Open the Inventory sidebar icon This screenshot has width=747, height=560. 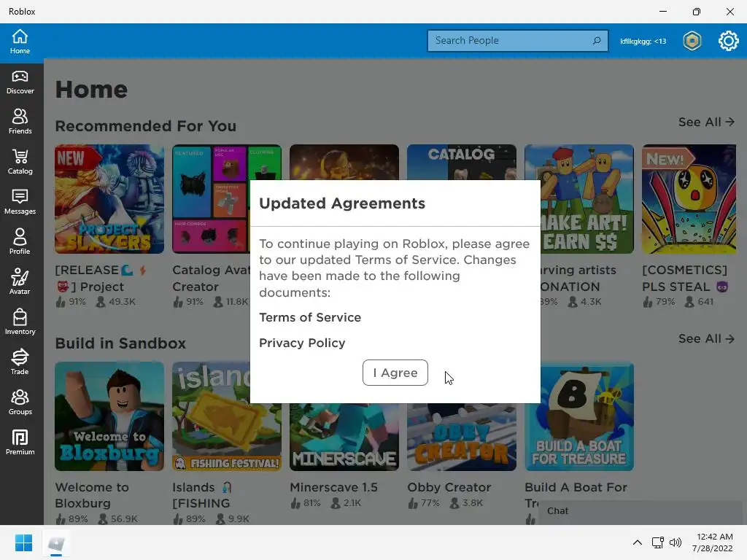pyautogui.click(x=20, y=322)
